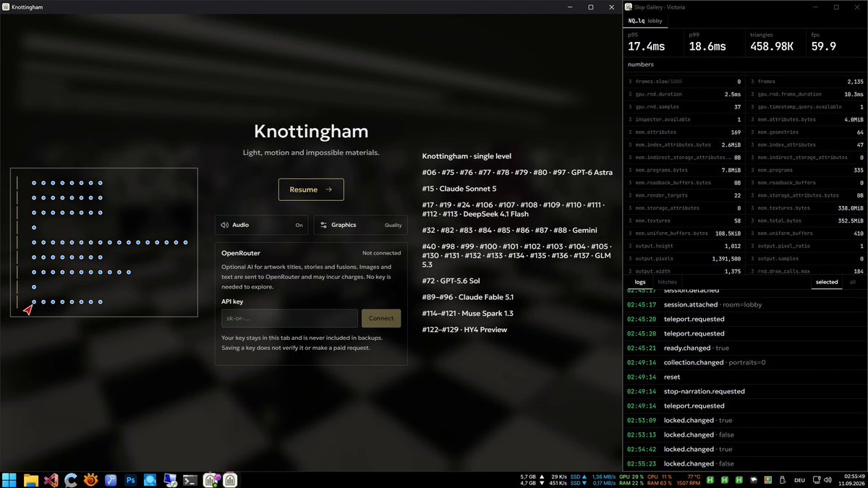
Task: Click the session.attached room=lobby log entry
Action: coord(745,304)
